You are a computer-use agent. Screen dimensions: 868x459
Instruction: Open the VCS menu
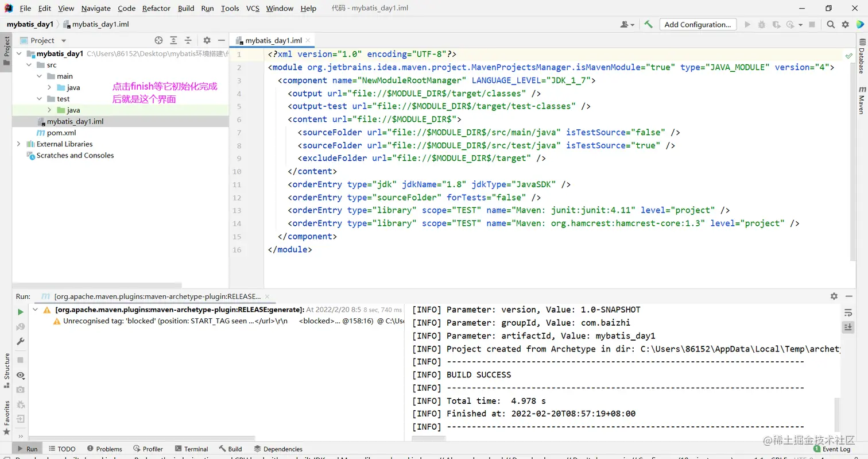point(253,8)
